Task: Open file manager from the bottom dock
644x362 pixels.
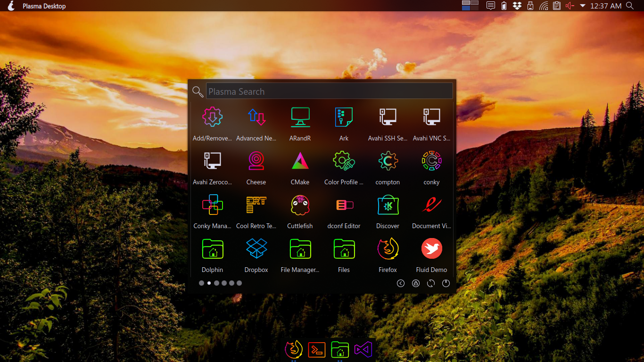Action: click(x=340, y=350)
